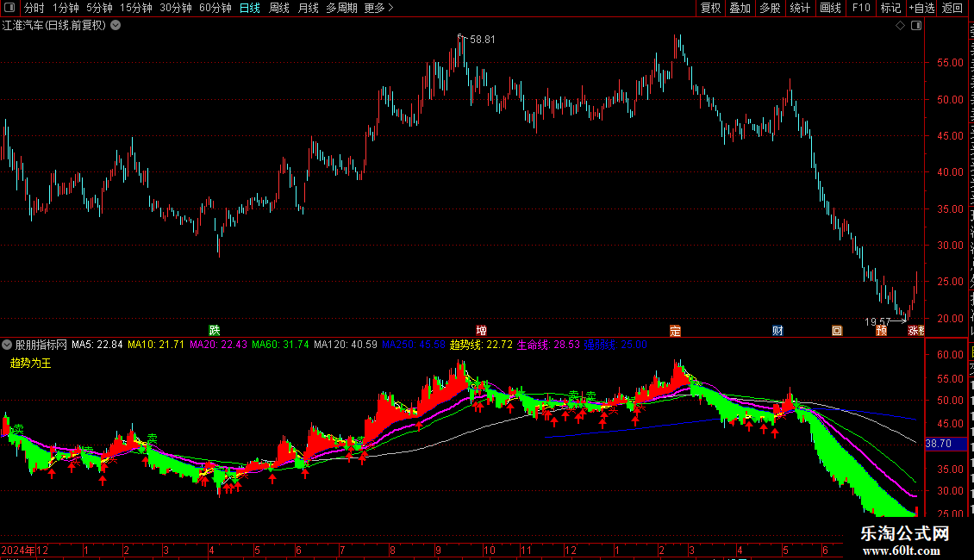Click the 复权 button
This screenshot has height=560, width=974.
point(710,8)
